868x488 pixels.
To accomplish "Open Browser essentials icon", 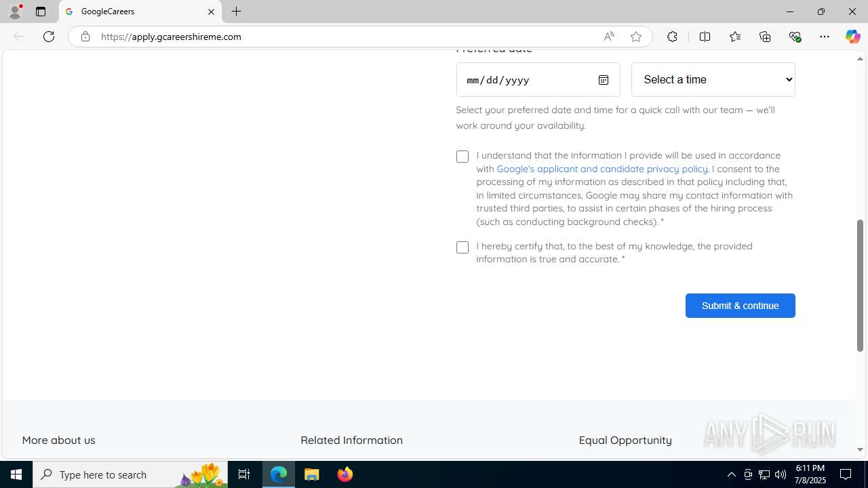I will pos(795,37).
